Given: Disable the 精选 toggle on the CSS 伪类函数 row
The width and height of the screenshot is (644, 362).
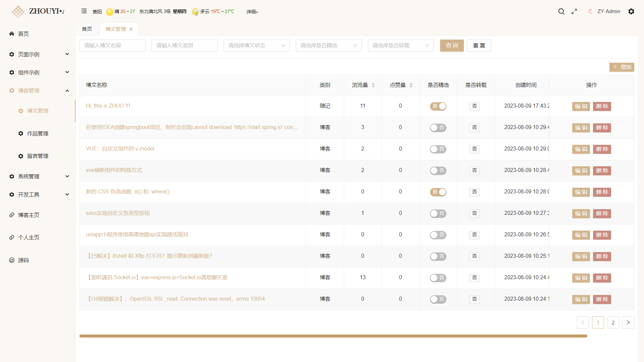Looking at the screenshot, I should tap(438, 192).
